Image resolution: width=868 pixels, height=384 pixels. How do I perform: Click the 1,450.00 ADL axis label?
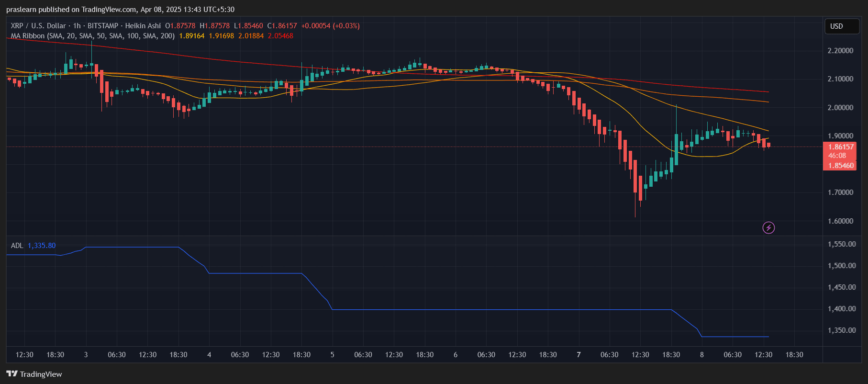[842, 287]
